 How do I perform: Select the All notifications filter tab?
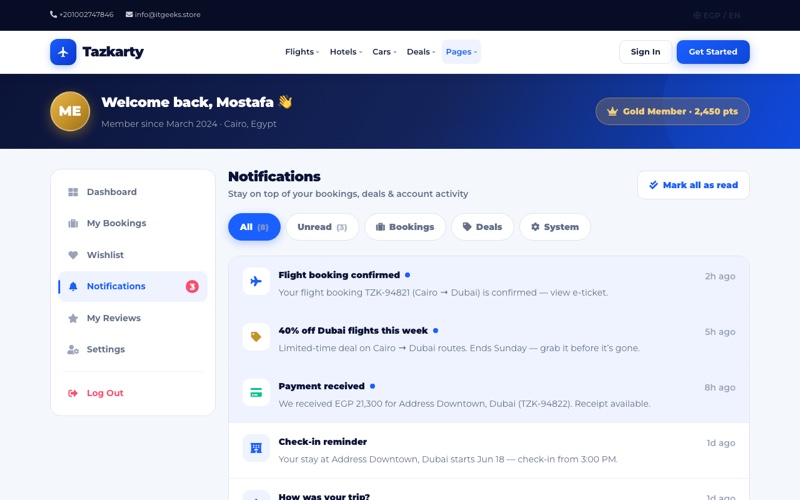pyautogui.click(x=254, y=227)
